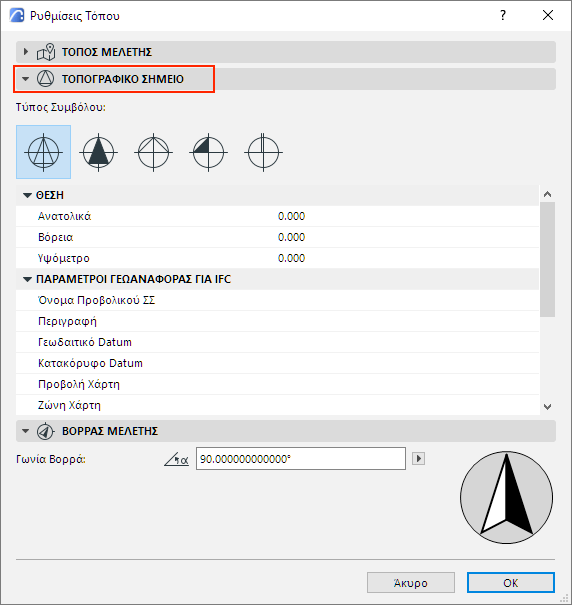Click the ΤΟΠΟΣ ΜΕΛΕΤΗΣ panel title

tap(107, 52)
